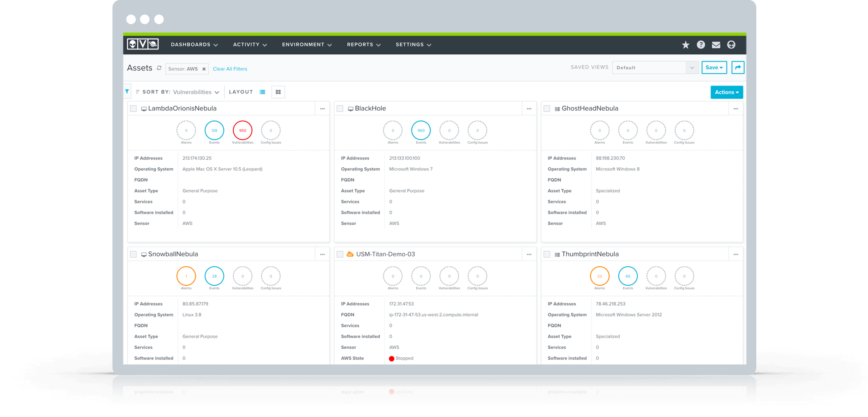Refresh the Assets list
The image size is (868, 417).
point(159,68)
